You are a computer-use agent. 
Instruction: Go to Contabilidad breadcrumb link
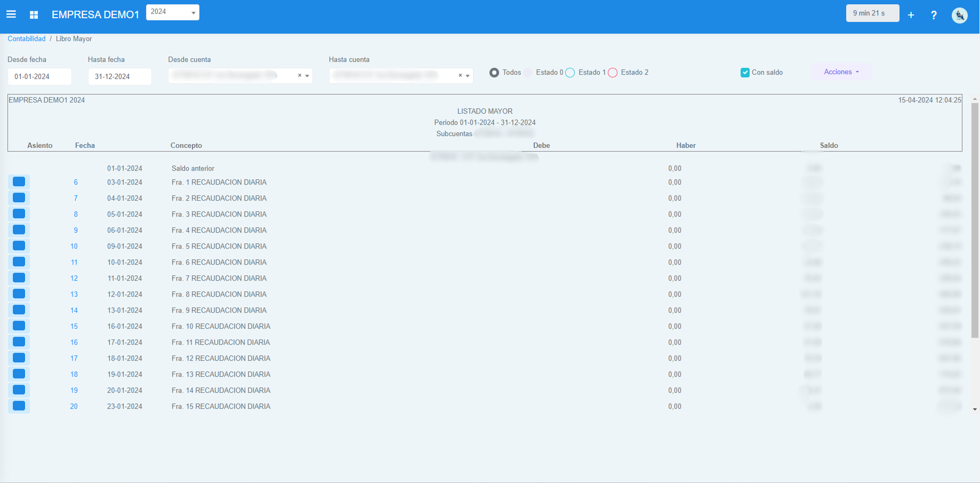pyautogui.click(x=27, y=39)
